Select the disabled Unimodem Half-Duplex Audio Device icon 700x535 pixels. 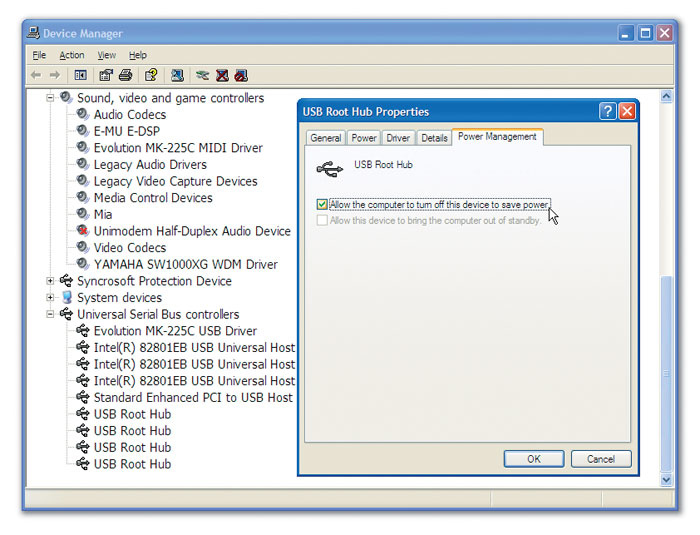[x=83, y=231]
